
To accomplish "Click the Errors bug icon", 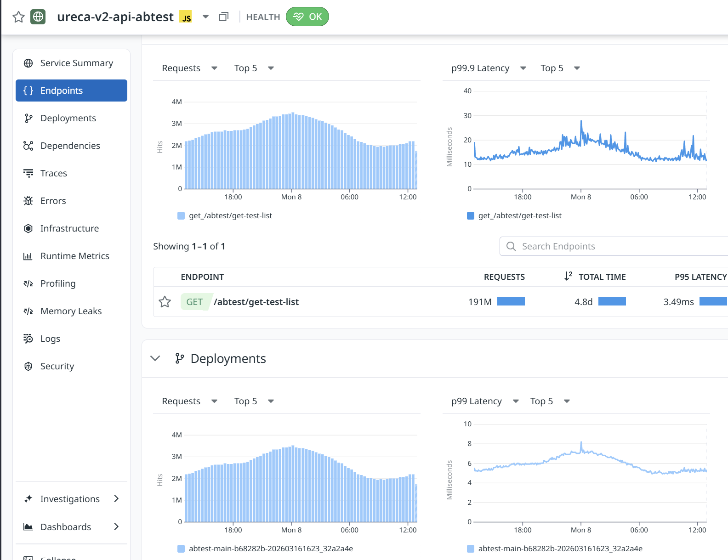I will (x=28, y=201).
